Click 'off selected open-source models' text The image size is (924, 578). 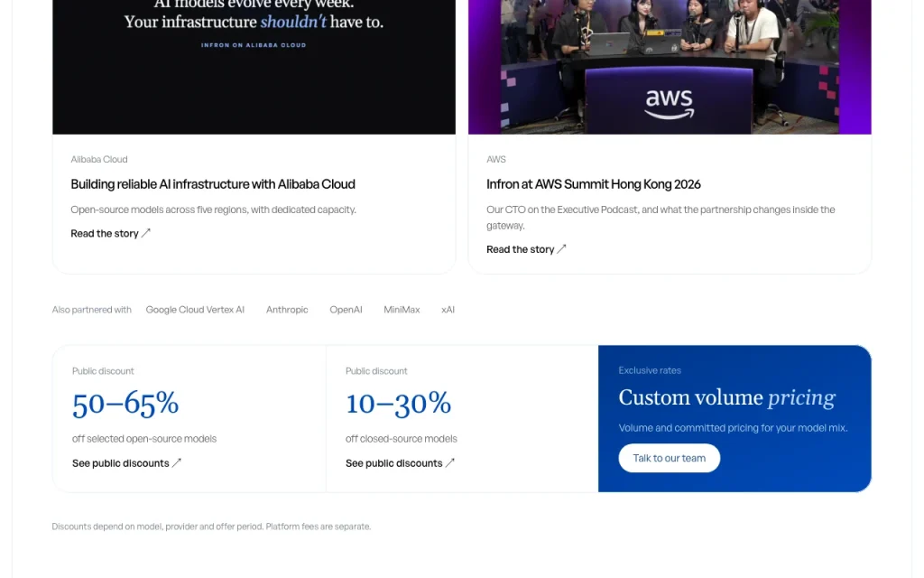click(144, 439)
